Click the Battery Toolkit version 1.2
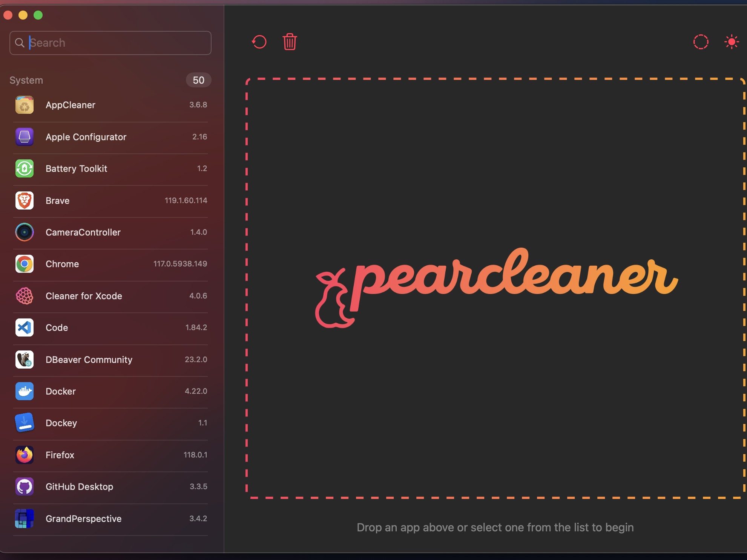The height and width of the screenshot is (560, 747). pyautogui.click(x=202, y=168)
